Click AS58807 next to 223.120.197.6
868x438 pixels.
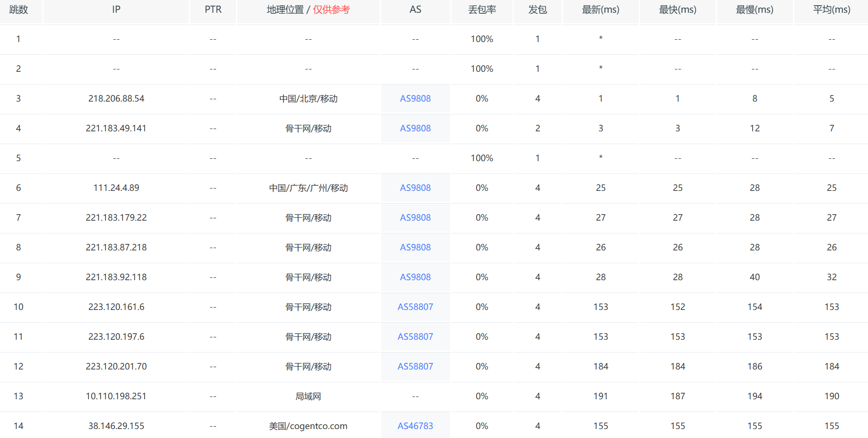pyautogui.click(x=415, y=336)
